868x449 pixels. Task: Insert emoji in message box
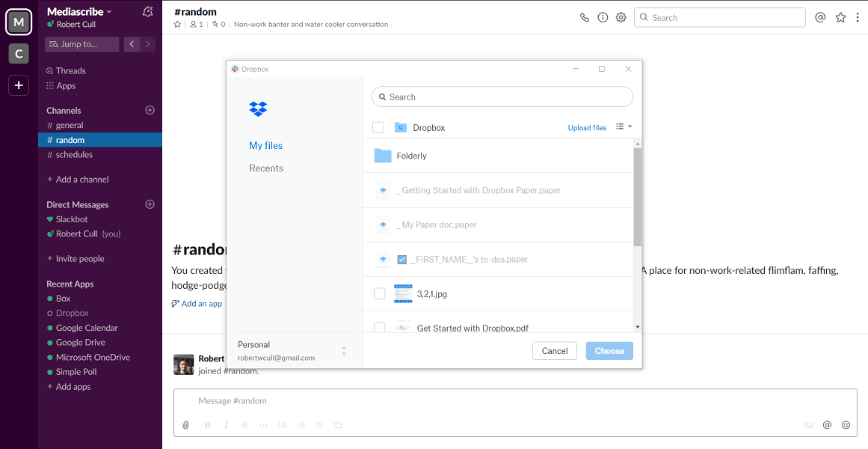(846, 425)
